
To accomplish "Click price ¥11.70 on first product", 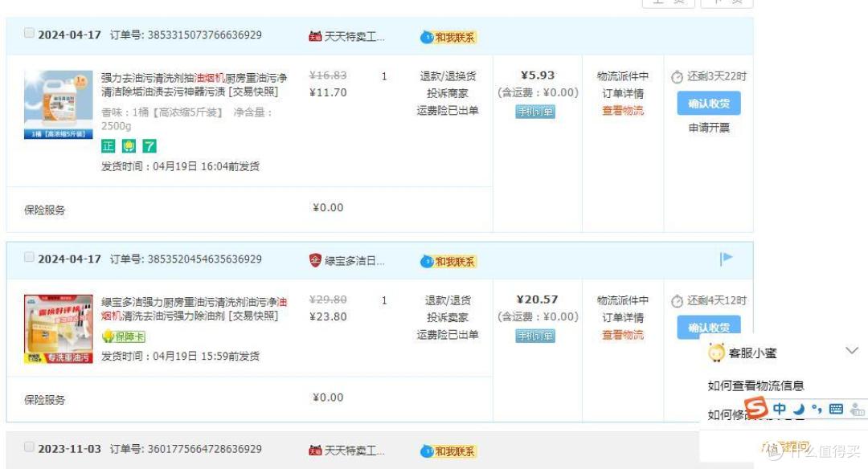I will pyautogui.click(x=328, y=92).
